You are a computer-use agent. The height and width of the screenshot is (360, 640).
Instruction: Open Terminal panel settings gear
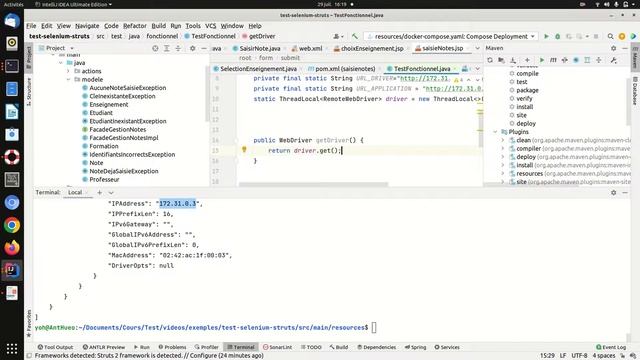[613, 192]
